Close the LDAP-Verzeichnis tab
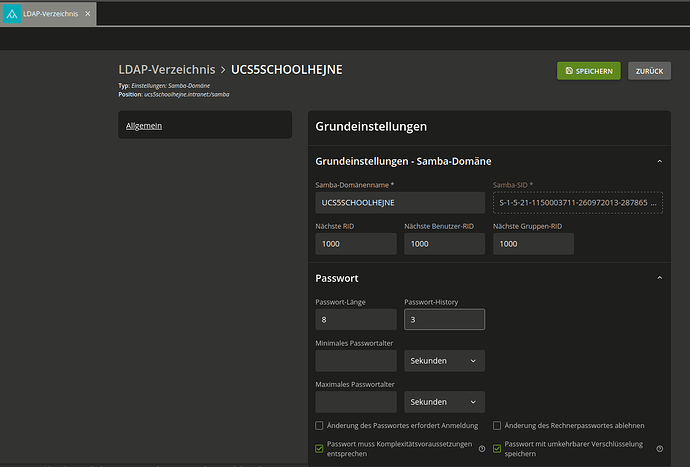 point(88,14)
